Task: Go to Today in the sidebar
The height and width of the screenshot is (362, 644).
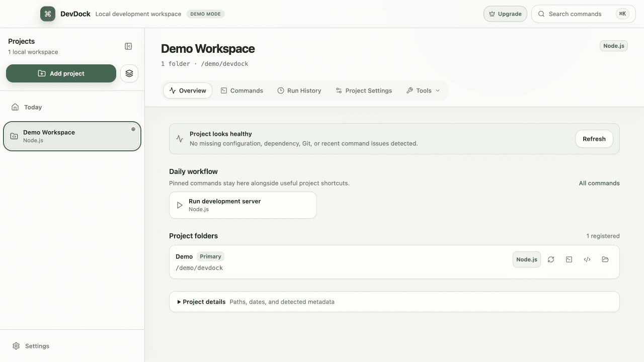Action: pyautogui.click(x=72, y=107)
